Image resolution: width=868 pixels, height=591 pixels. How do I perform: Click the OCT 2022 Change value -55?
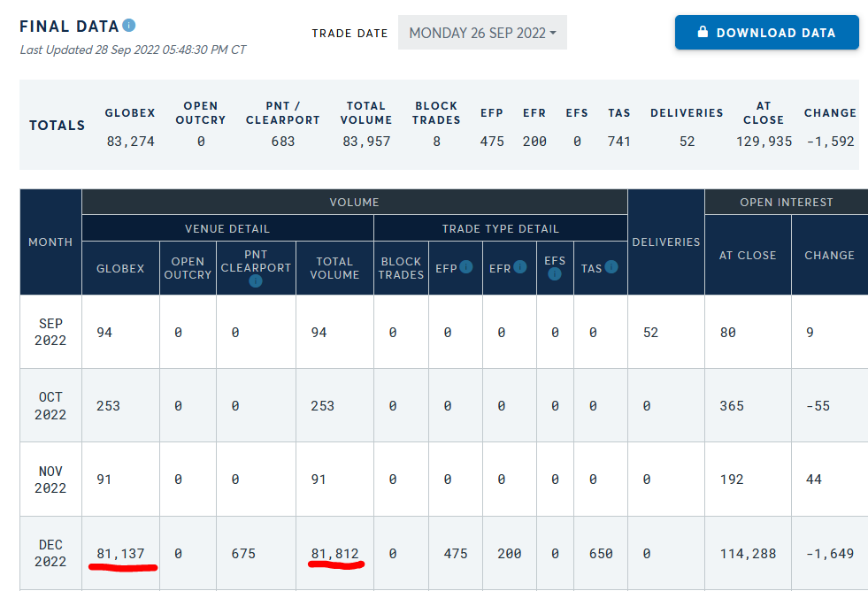click(x=818, y=406)
